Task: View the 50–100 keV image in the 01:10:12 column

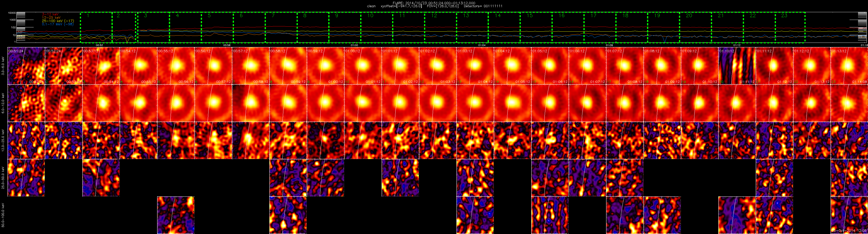Action: click(737, 215)
